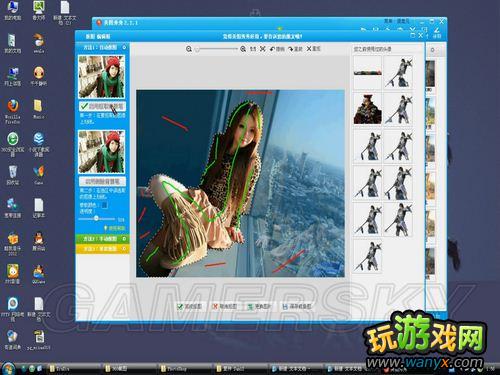Click the red X cancel cutout button
Image resolution: width=500 pixels, height=375 pixels.
pyautogui.click(x=225, y=306)
